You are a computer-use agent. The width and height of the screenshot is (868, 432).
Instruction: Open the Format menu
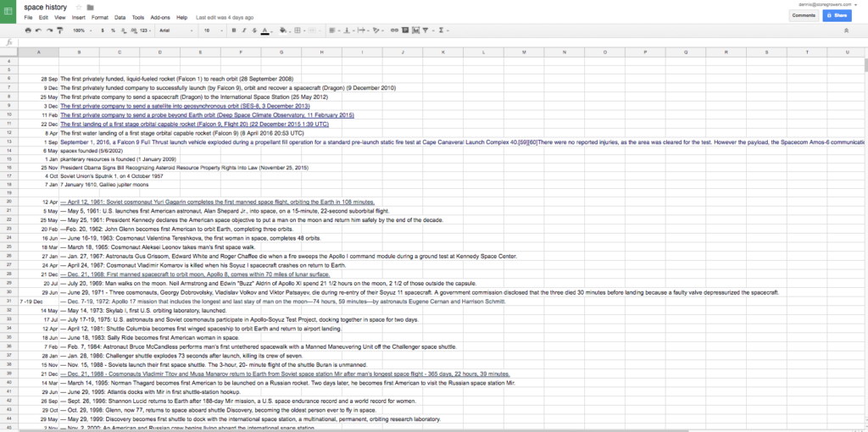click(x=100, y=18)
